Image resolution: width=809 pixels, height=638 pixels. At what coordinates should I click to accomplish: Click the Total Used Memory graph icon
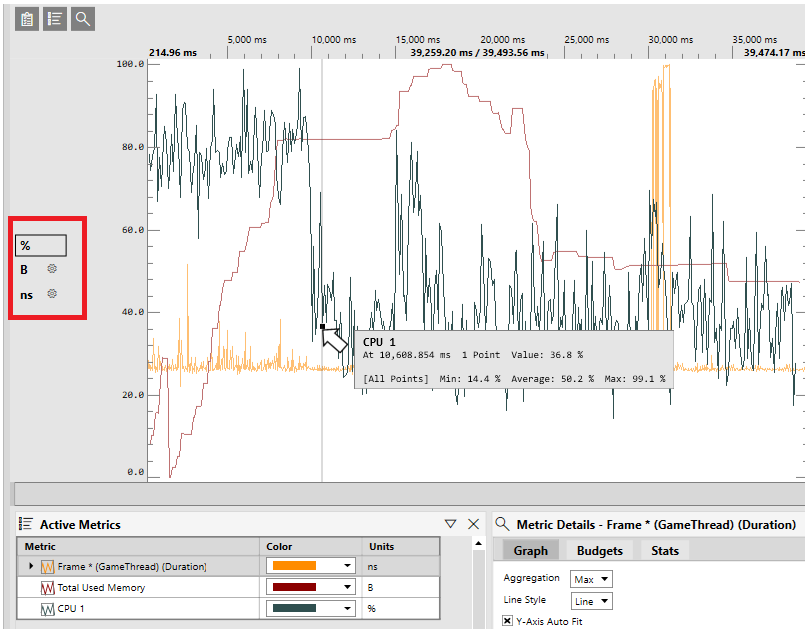(47, 588)
